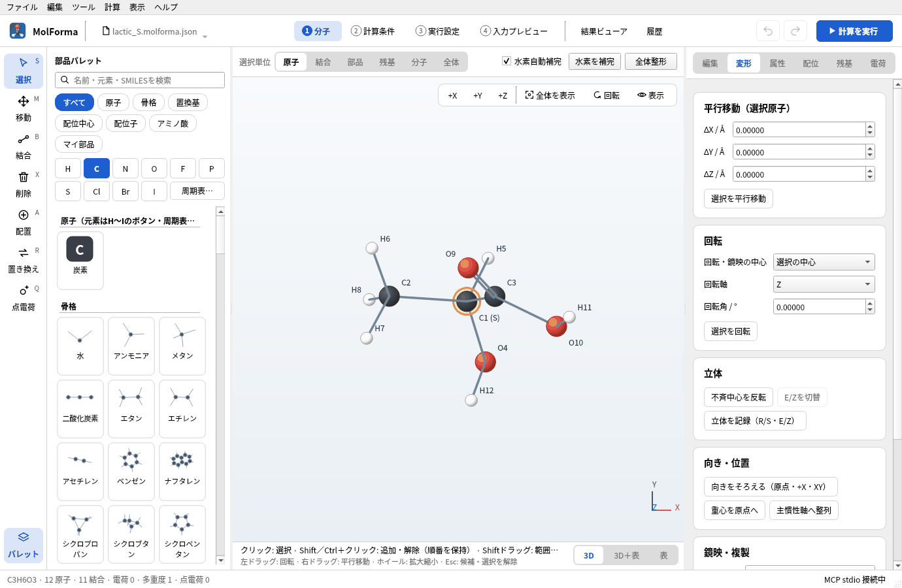Pick the シクロプロパン skeleton tile
902x588 pixels.
80,534
